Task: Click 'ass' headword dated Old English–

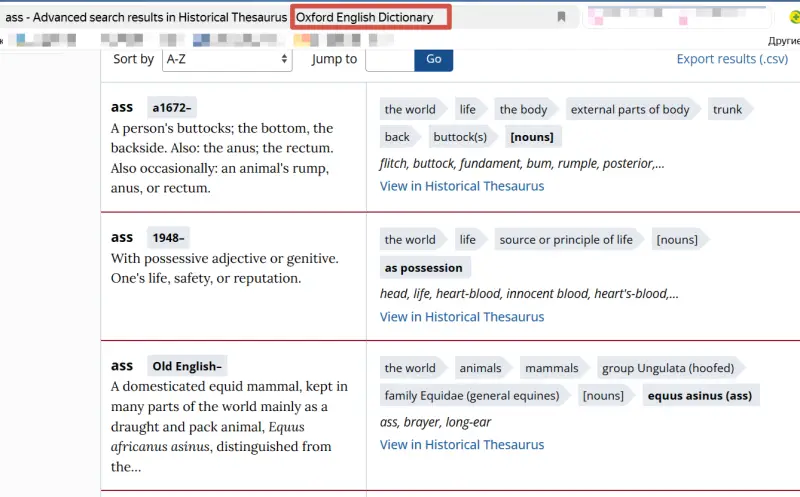Action: click(x=122, y=366)
